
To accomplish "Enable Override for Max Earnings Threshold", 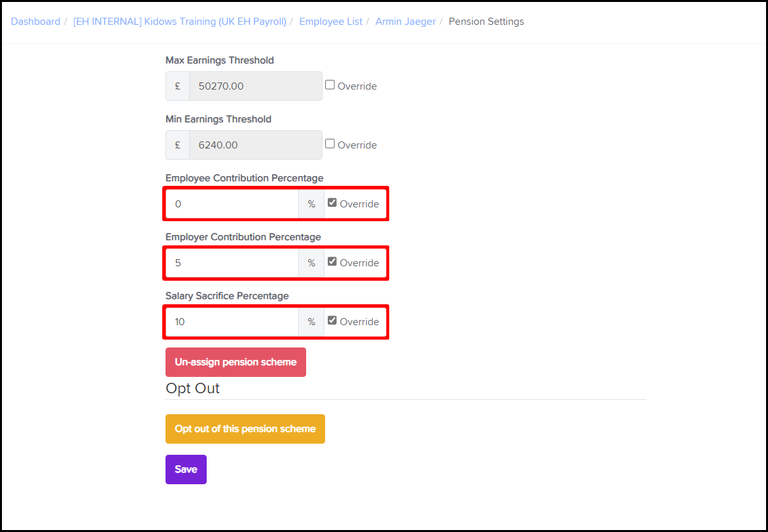I will click(x=330, y=85).
